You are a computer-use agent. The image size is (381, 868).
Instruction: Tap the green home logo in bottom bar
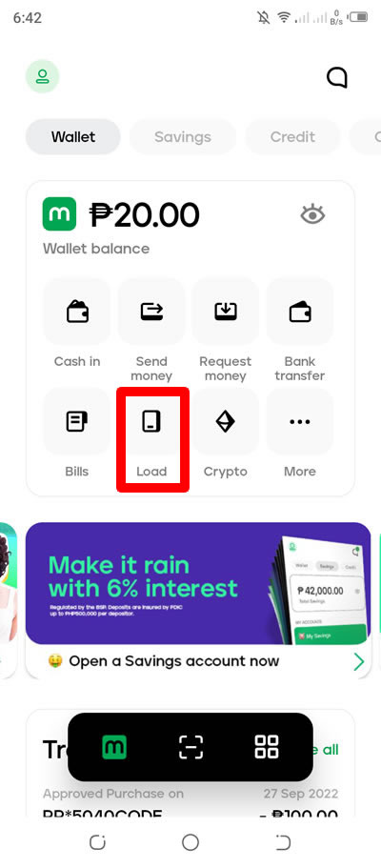click(x=114, y=747)
